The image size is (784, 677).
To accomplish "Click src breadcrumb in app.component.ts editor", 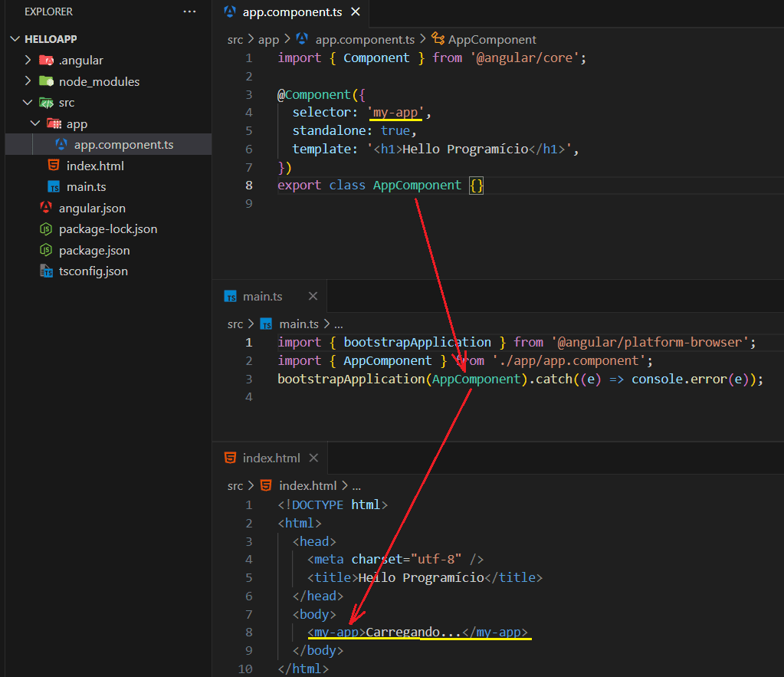I will [x=235, y=40].
